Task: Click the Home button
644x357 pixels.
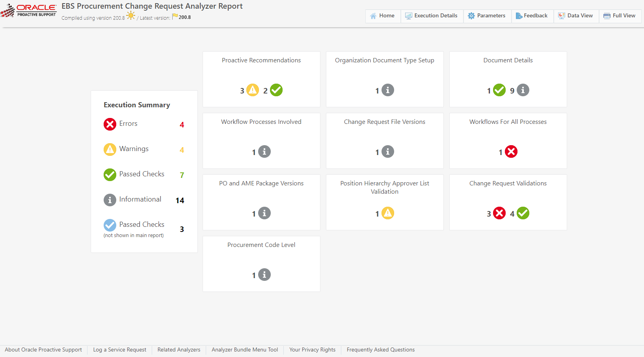Action: pyautogui.click(x=383, y=16)
